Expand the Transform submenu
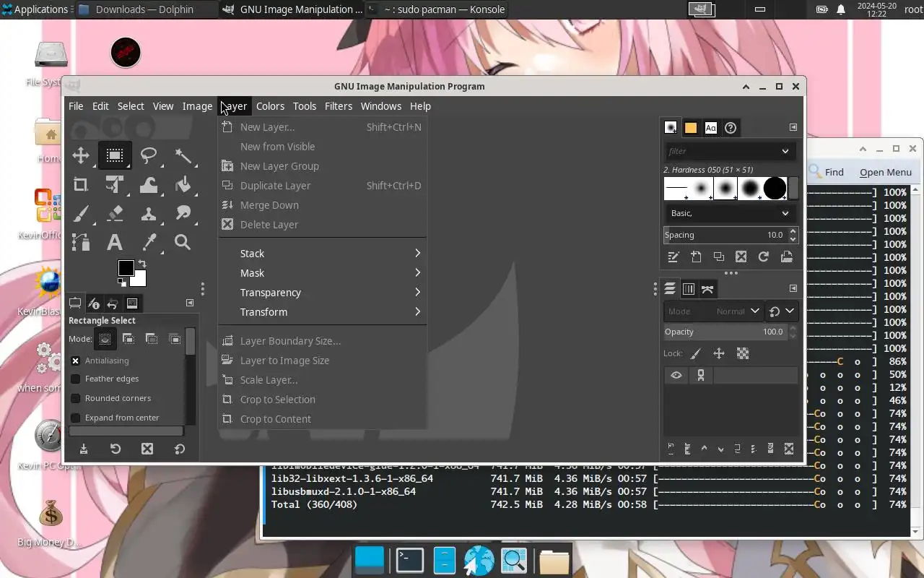The width and height of the screenshot is (924, 578). click(322, 312)
